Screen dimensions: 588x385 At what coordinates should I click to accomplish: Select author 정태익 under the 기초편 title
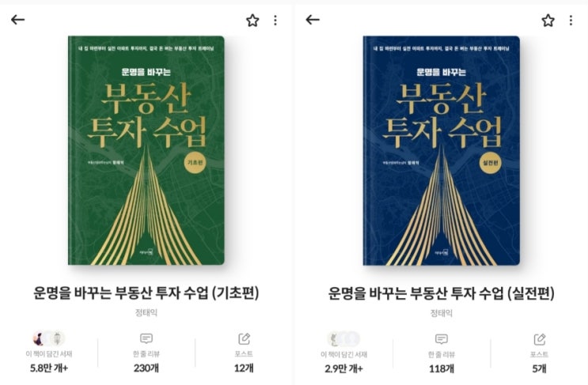coord(146,312)
